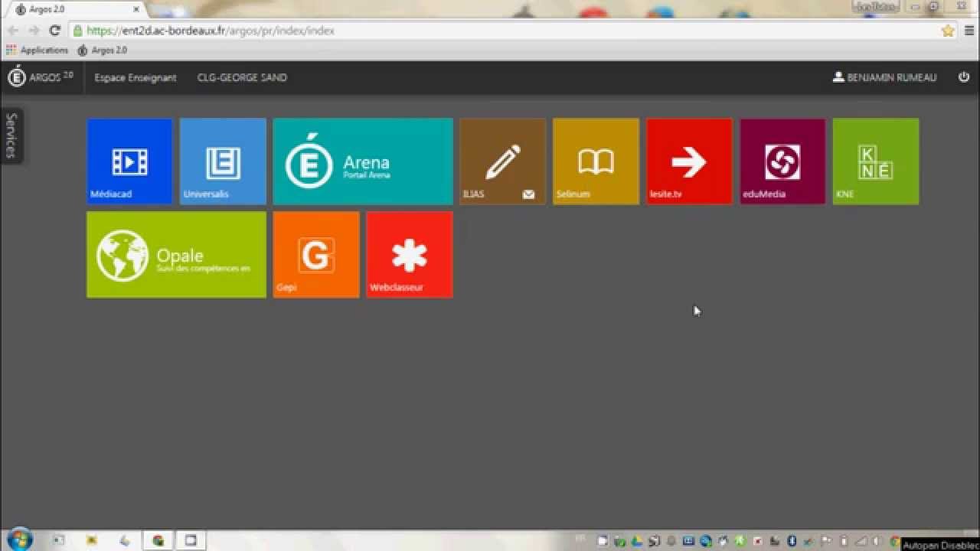Open the Médiacad tile

129,161
